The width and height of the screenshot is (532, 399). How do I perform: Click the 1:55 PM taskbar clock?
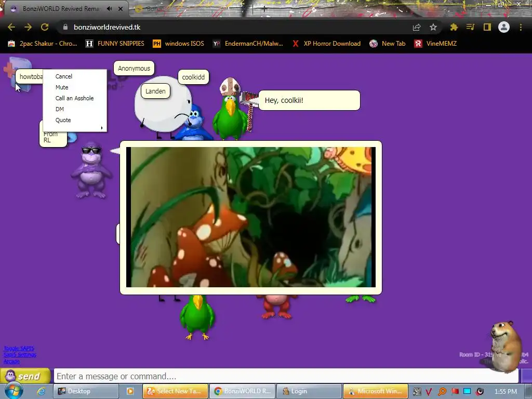tap(506, 392)
